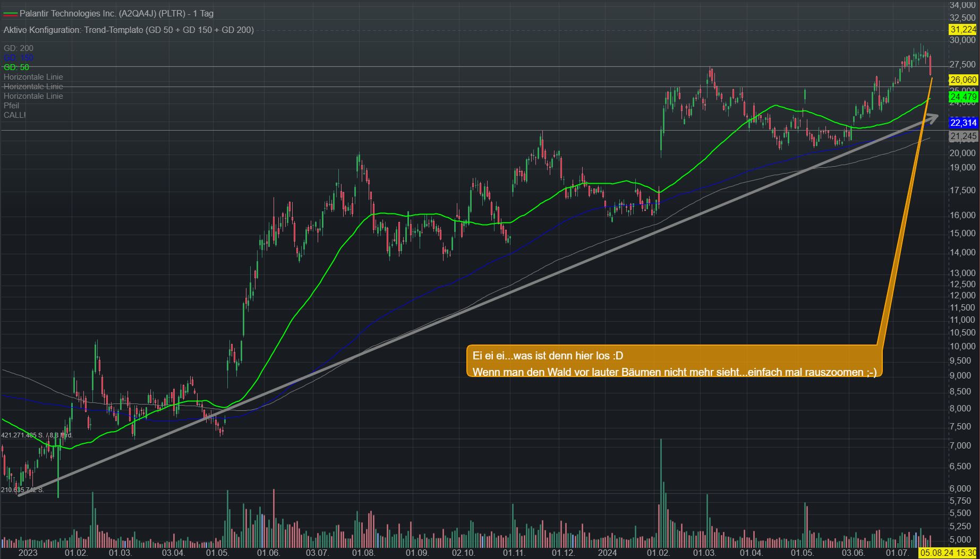This screenshot has height=559, width=980.
Task: Click the 10,000 level on the price axis
Action: (x=962, y=346)
